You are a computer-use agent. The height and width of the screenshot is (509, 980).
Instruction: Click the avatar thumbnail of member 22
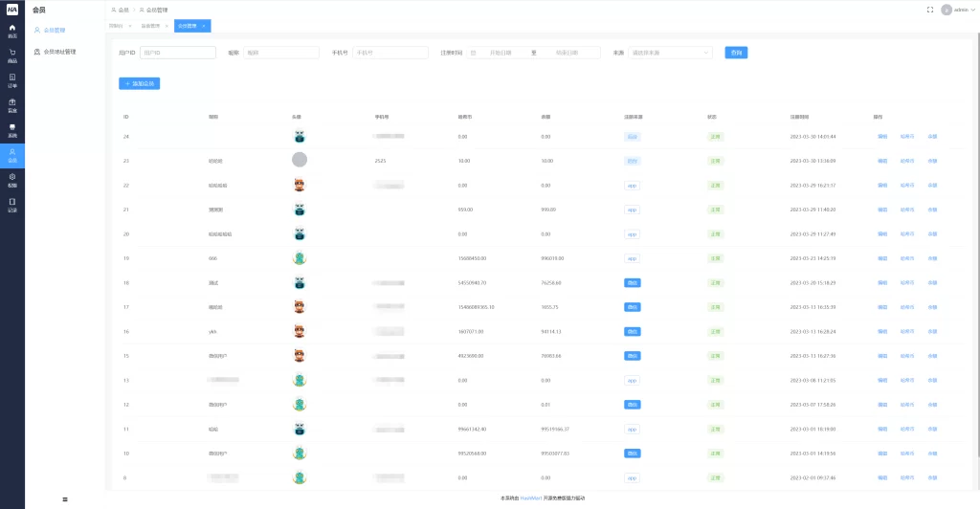(x=300, y=185)
